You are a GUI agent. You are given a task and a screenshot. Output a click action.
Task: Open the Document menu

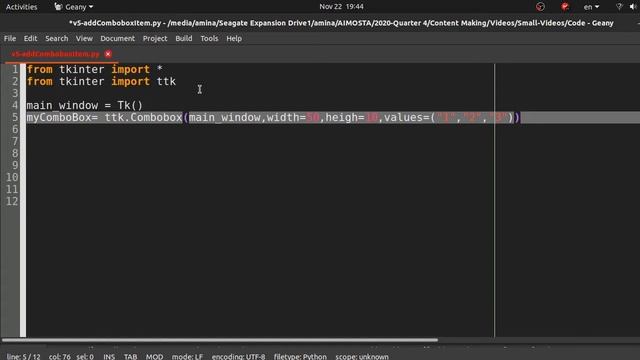pos(118,38)
